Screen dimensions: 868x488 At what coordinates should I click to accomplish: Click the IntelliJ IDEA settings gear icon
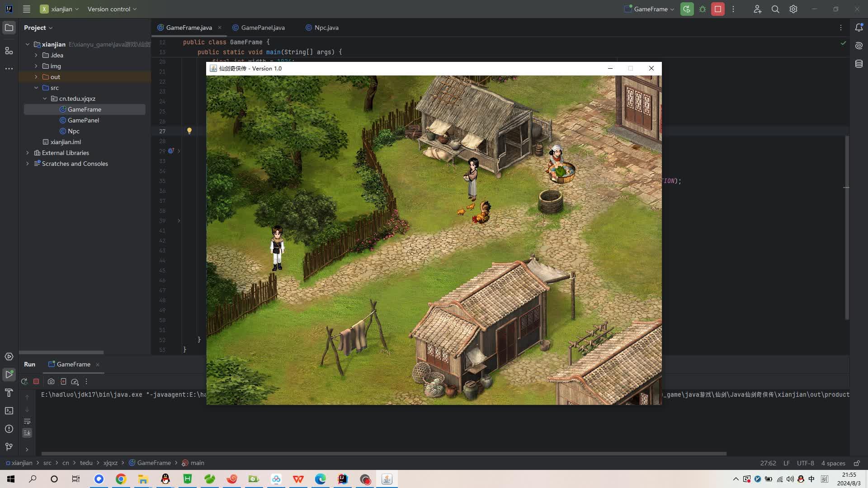pyautogui.click(x=793, y=9)
